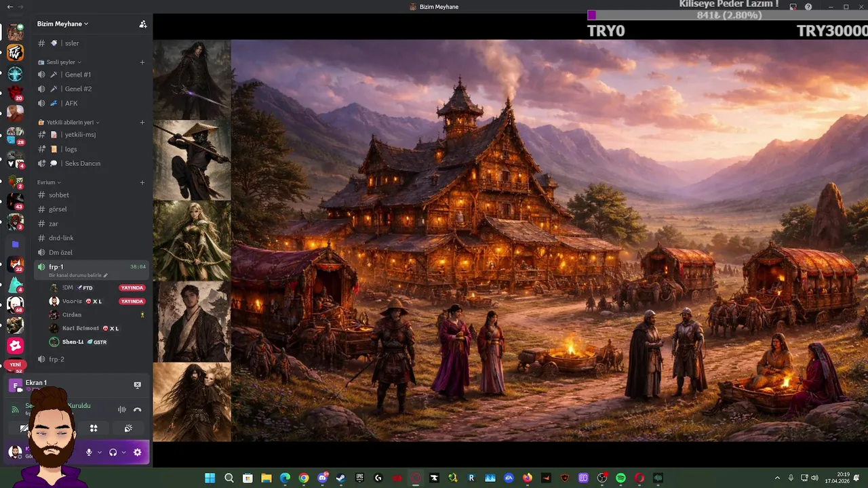Disconnect from the voice channel
The height and width of the screenshot is (488, 868).
[137, 409]
